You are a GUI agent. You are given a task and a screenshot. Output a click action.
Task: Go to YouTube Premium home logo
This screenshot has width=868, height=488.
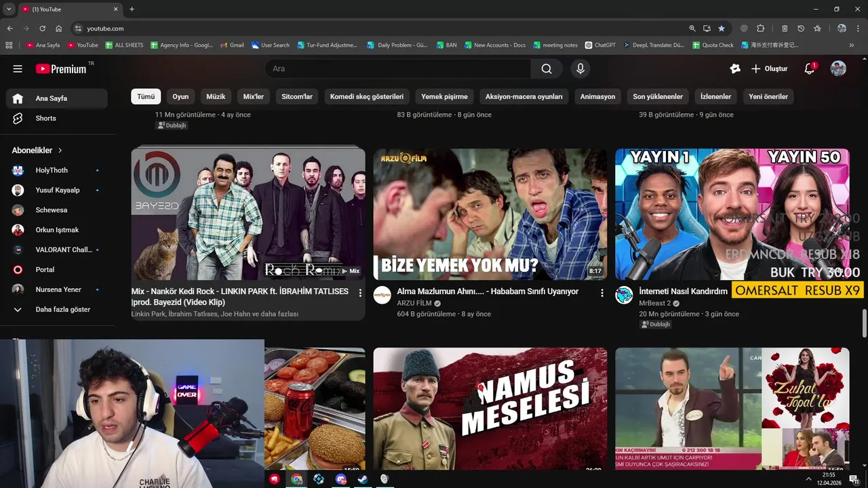point(62,68)
